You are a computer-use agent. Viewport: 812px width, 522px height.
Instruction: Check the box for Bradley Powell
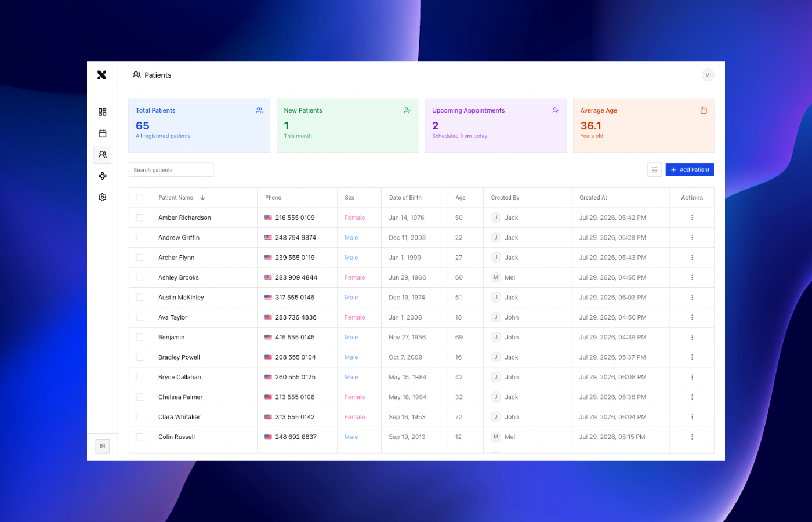click(140, 357)
